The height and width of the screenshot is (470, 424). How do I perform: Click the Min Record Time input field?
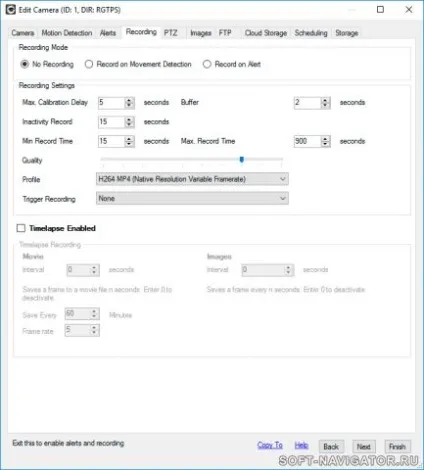click(111, 141)
